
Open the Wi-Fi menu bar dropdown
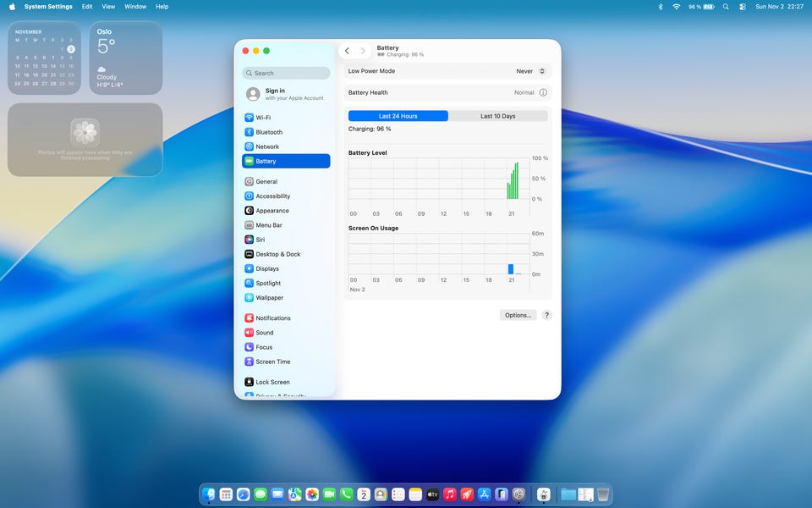tap(676, 7)
